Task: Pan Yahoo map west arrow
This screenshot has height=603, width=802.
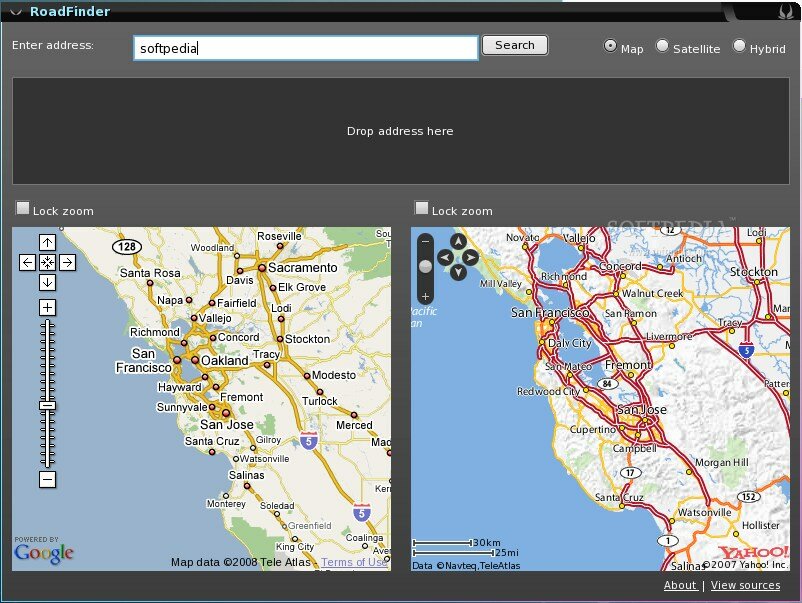Action: pyautogui.click(x=445, y=257)
